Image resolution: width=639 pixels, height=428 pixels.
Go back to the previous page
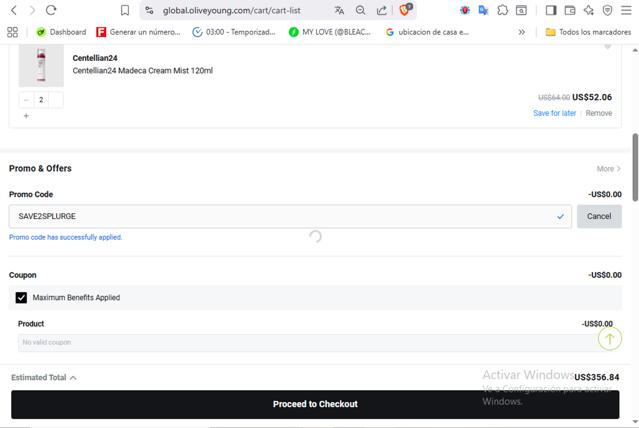click(13, 10)
